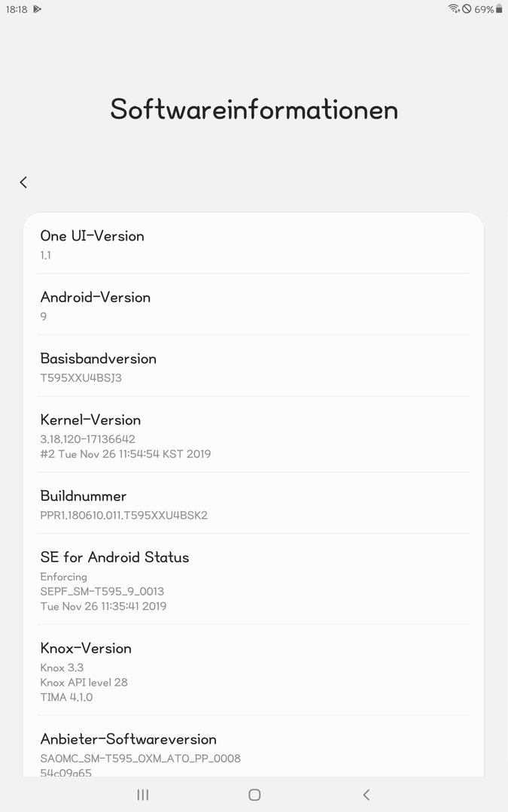
Task: Select the One UI-Version entry
Action: coord(254,244)
